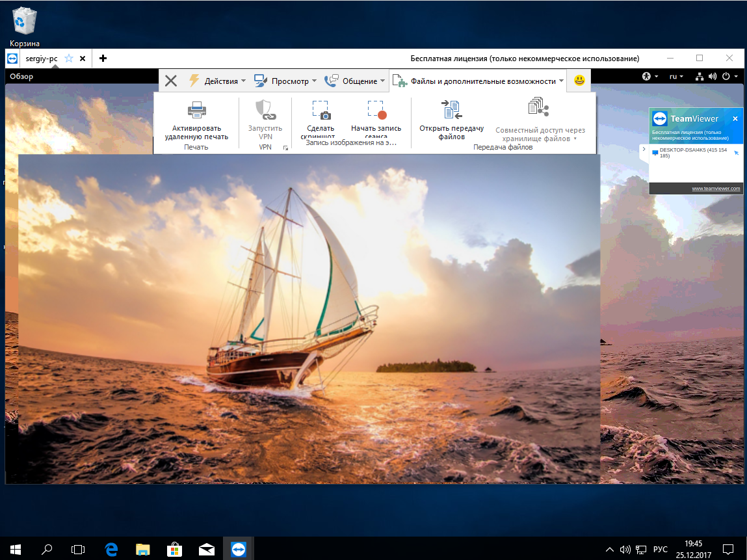The height and width of the screenshot is (560, 747).
Task: Open file transfer icon
Action: (x=452, y=110)
